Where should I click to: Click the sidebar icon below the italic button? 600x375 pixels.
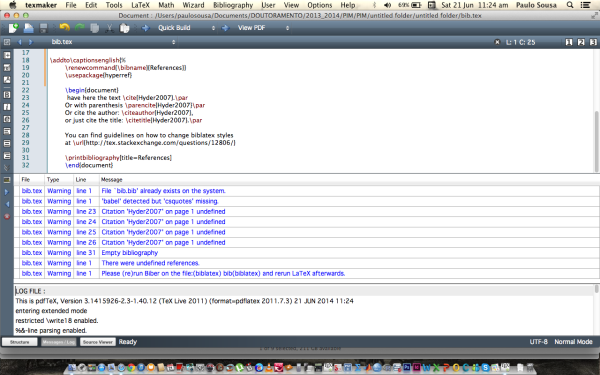coord(7,119)
